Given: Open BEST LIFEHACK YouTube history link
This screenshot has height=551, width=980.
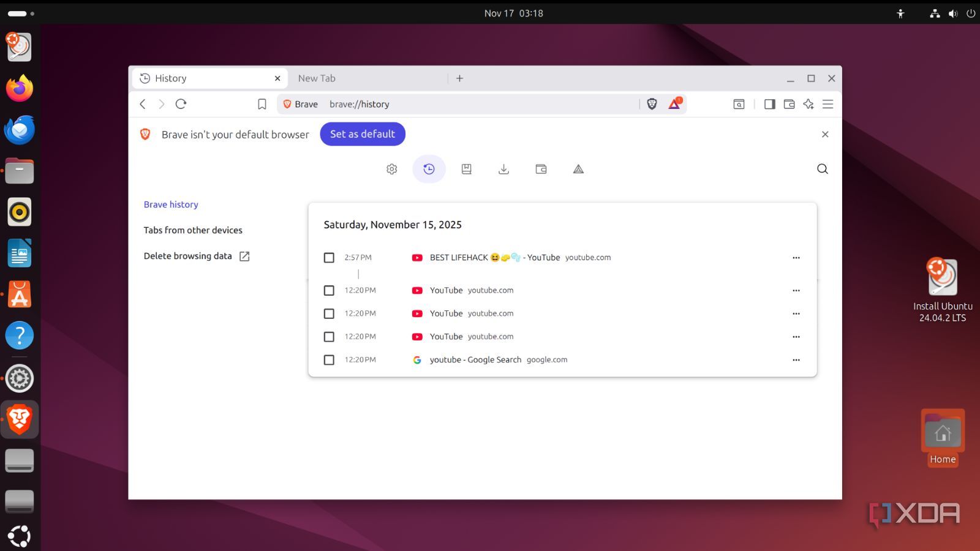Looking at the screenshot, I should point(495,258).
